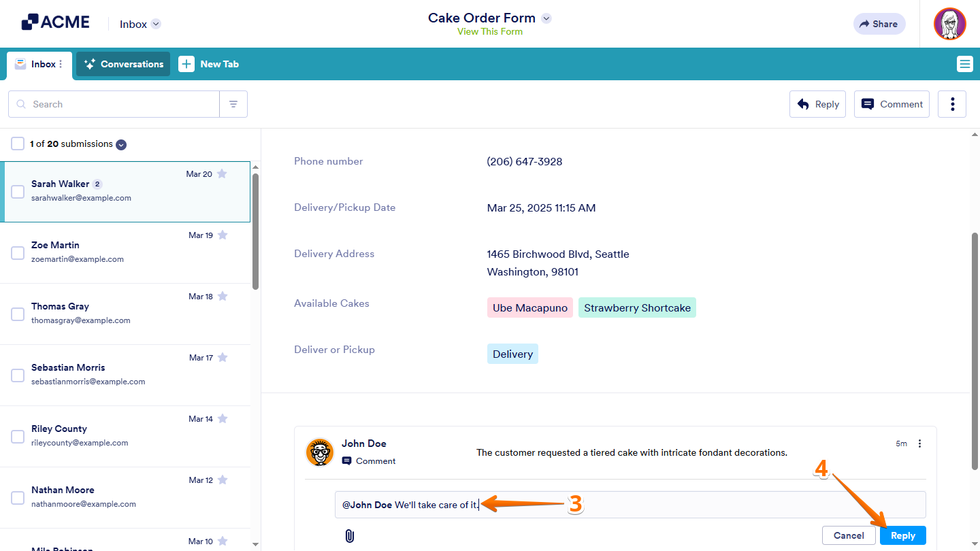Screen dimensions: 980x551
Task: Click the plus icon on New Tab
Action: (x=186, y=64)
